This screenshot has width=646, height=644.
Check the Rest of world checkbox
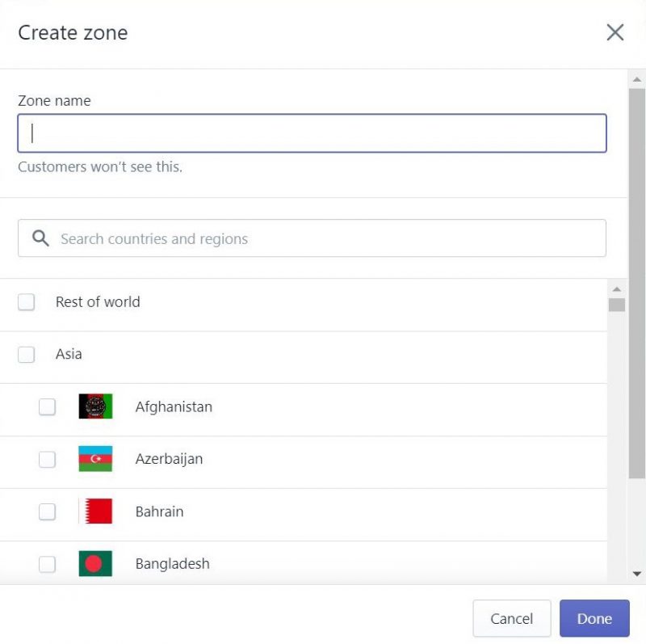point(25,301)
